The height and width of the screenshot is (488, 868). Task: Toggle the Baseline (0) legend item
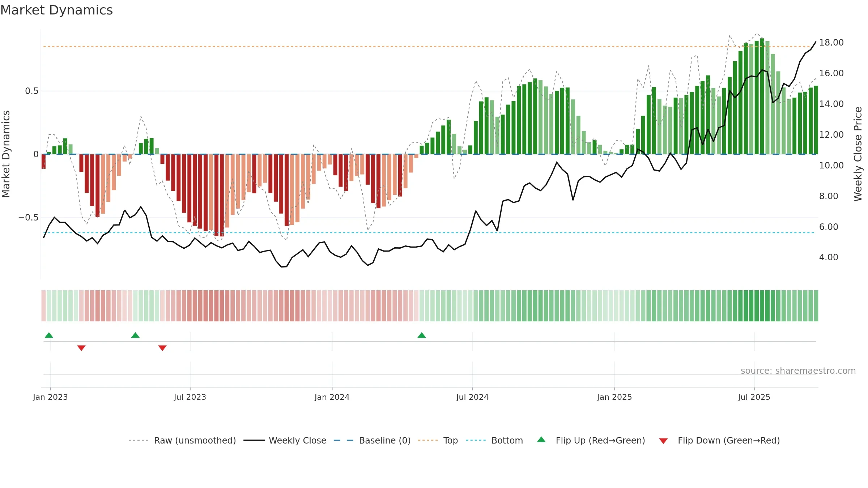372,440
